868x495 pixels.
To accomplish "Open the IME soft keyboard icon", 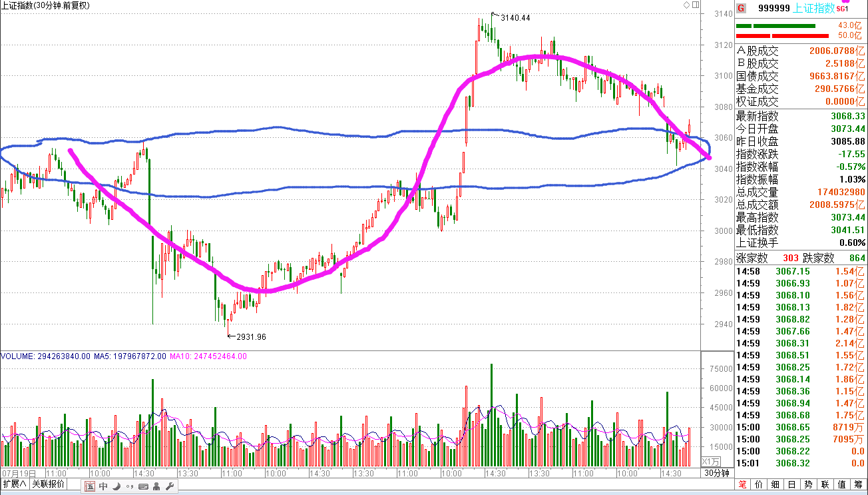I will pyautogui.click(x=142, y=487).
